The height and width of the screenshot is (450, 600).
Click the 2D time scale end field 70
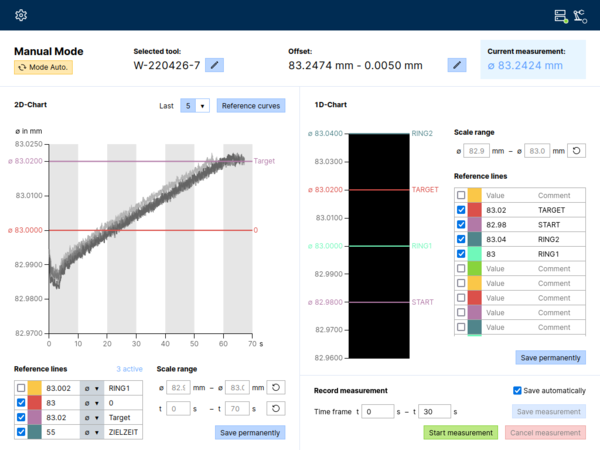tap(237, 409)
